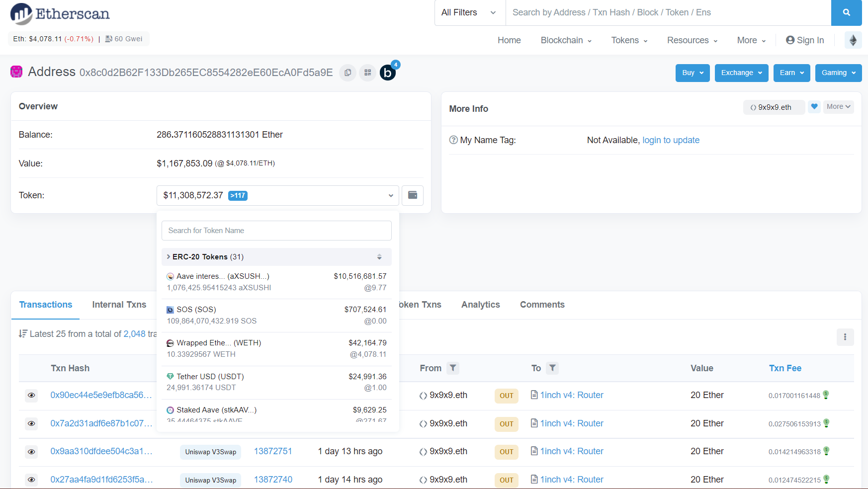Click the green bulb beside fee 0.017001161448
Image resolution: width=868 pixels, height=489 pixels.
point(826,395)
